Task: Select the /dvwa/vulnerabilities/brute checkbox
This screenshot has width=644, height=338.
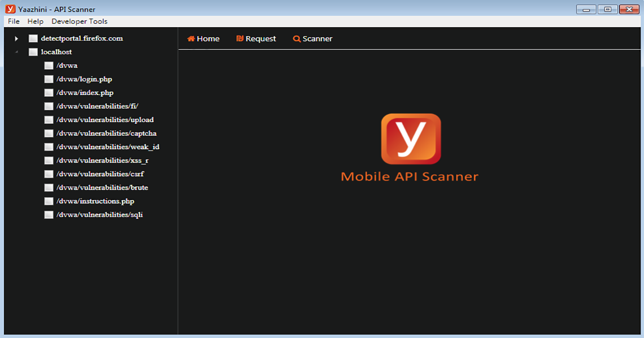Action: click(x=49, y=188)
